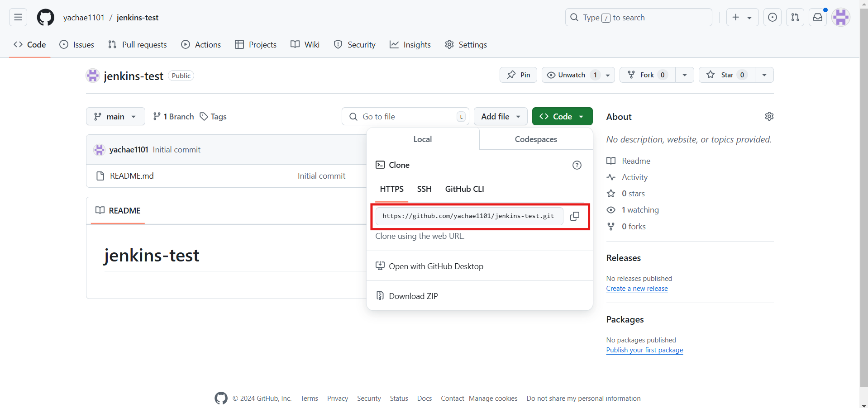Image resolution: width=868 pixels, height=408 pixels.
Task: Collapse the green Code dropdown
Action: point(562,116)
